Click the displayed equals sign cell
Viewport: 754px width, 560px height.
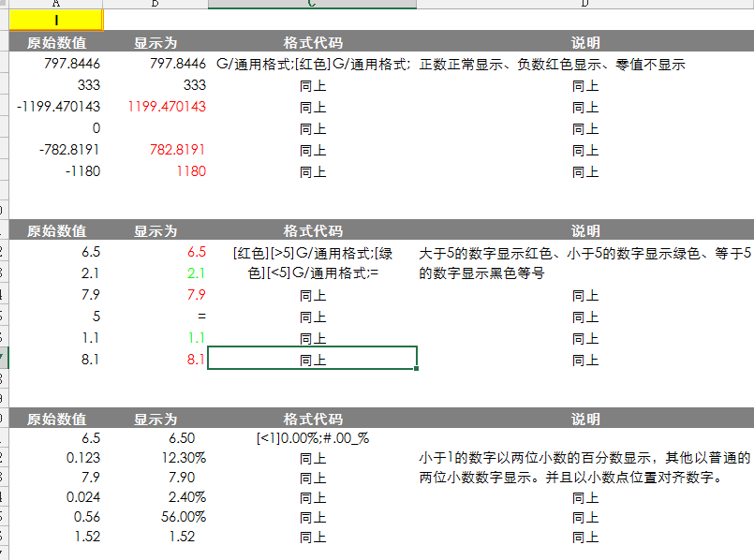(x=201, y=317)
